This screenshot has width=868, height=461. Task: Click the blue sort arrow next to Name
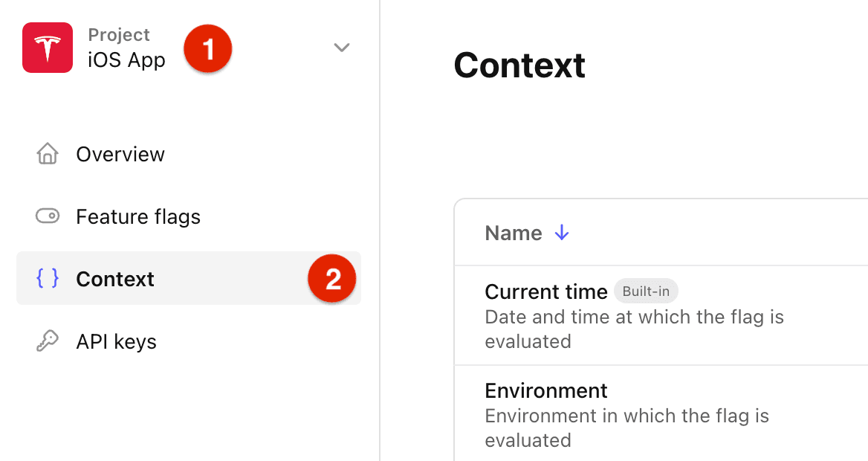tap(562, 233)
